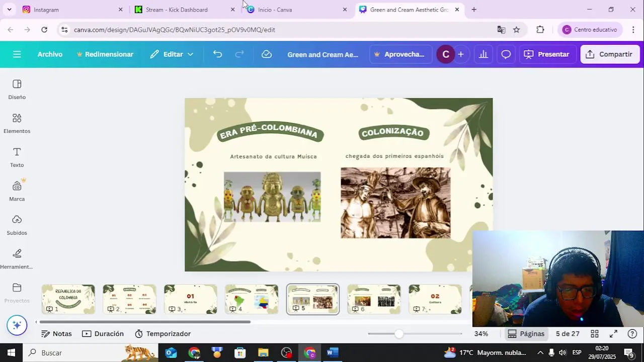Image resolution: width=644 pixels, height=362 pixels.
Task: Click the browser address bar URL
Action: tap(175, 30)
